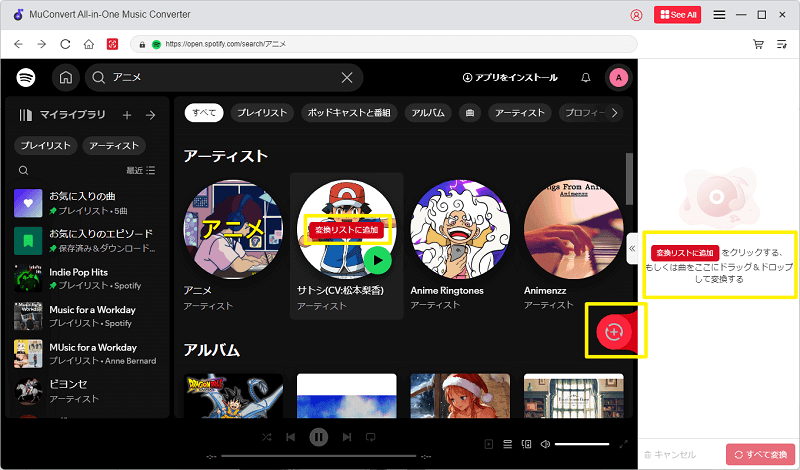Image resolution: width=800 pixels, height=470 pixels.
Task: Open the Anime Ringtones artist thumbnail
Action: (460, 229)
